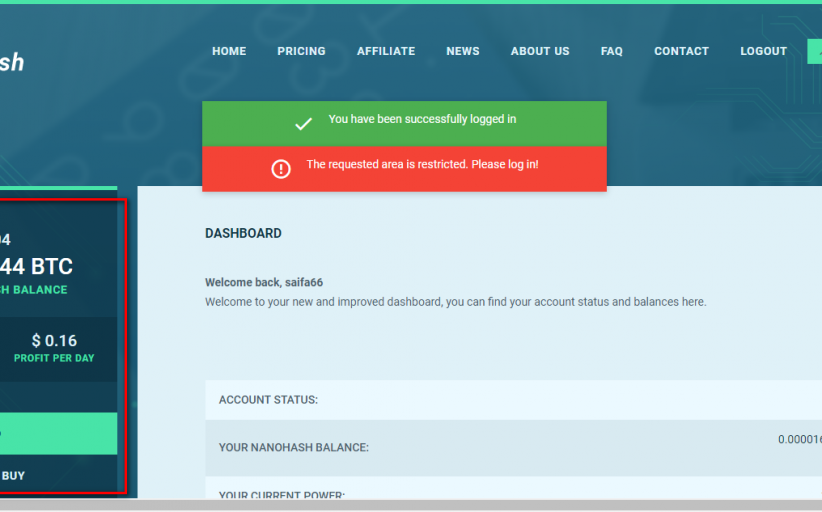Viewport: 822px width, 512px height.
Task: Click the green button right of LOGOUT
Action: tap(814, 52)
